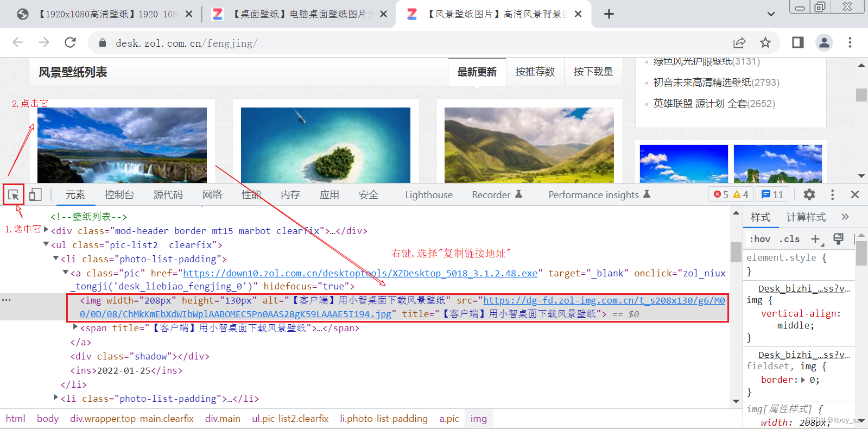Expand the border shorthand triangle

(803, 380)
